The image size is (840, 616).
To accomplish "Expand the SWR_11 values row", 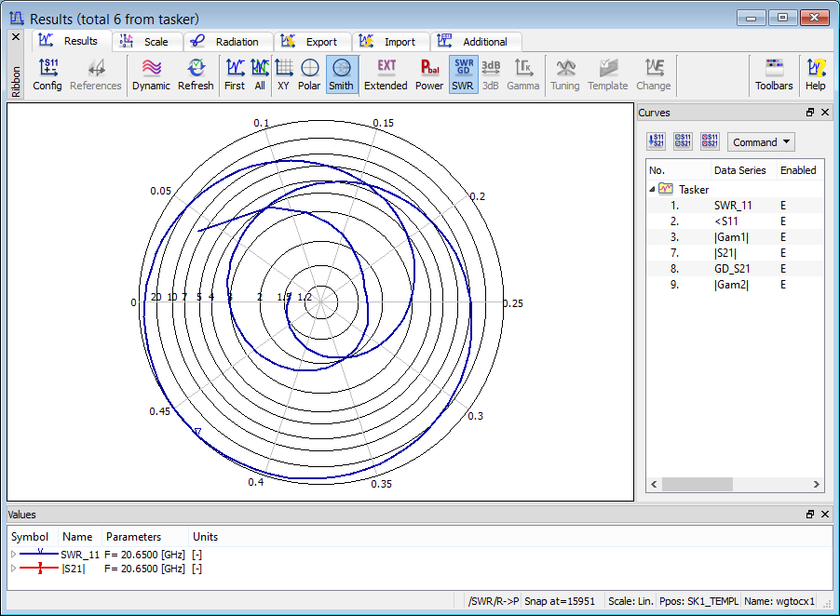I will [x=13, y=555].
